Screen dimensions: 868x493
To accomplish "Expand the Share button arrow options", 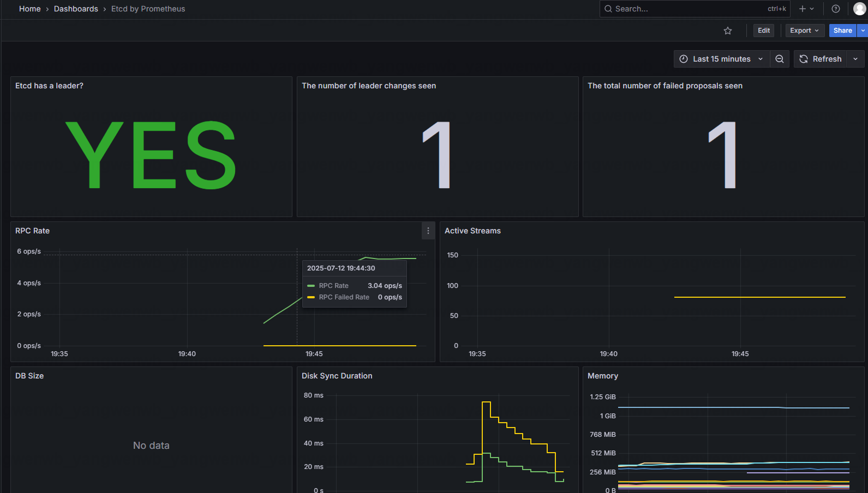I will [x=863, y=31].
